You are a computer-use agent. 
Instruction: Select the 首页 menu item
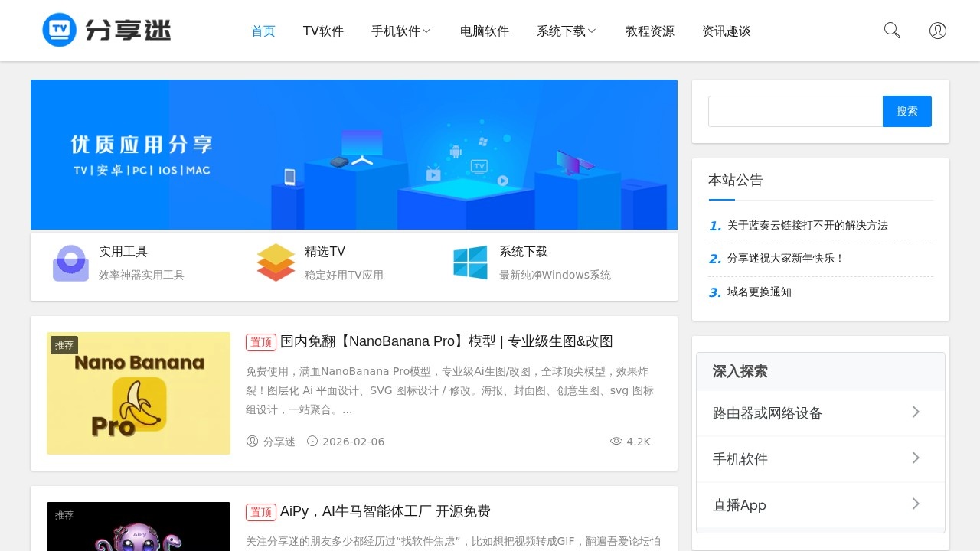click(263, 31)
